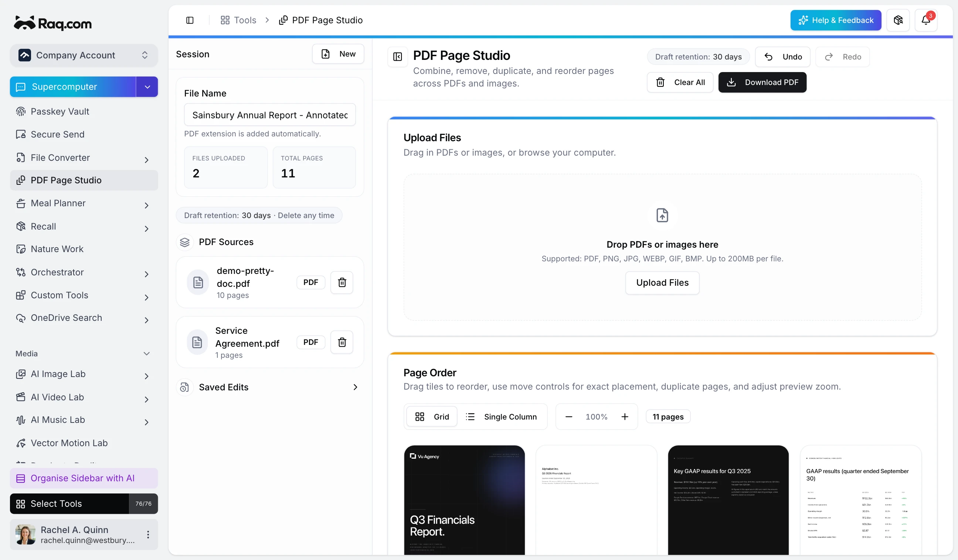Expand File Converter submenu

(x=146, y=160)
